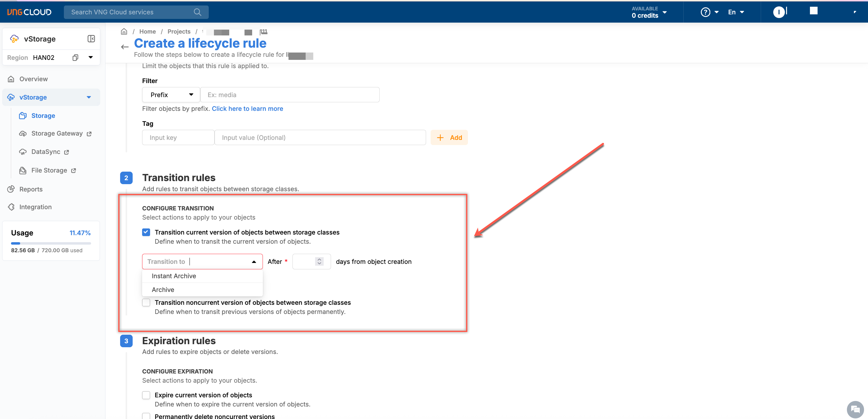Open Click here to learn more link
This screenshot has height=419, width=868.
click(247, 108)
